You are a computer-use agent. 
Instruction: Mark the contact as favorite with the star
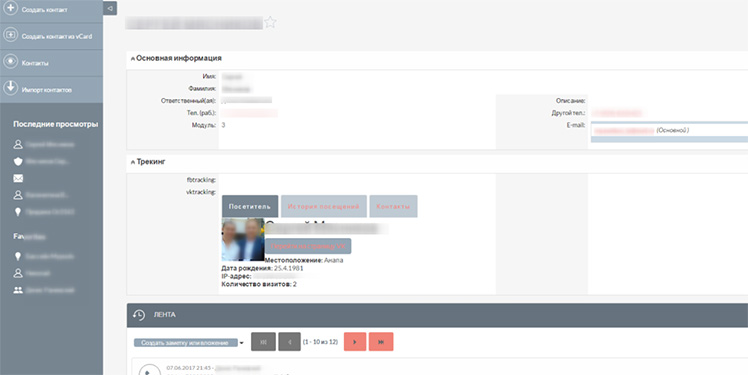[270, 22]
